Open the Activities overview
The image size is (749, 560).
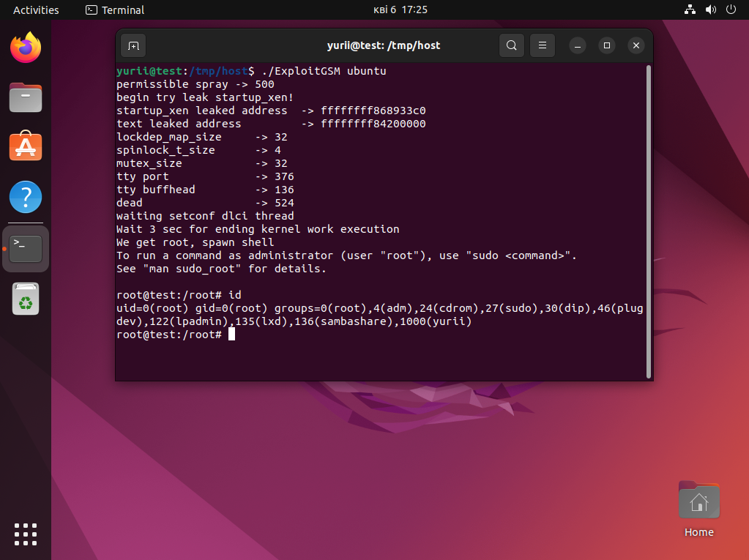click(36, 10)
